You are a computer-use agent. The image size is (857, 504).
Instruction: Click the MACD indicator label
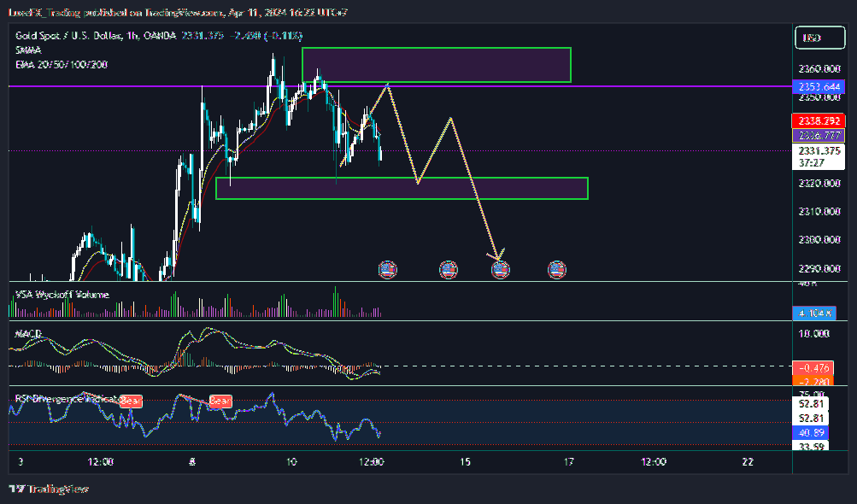click(x=28, y=333)
